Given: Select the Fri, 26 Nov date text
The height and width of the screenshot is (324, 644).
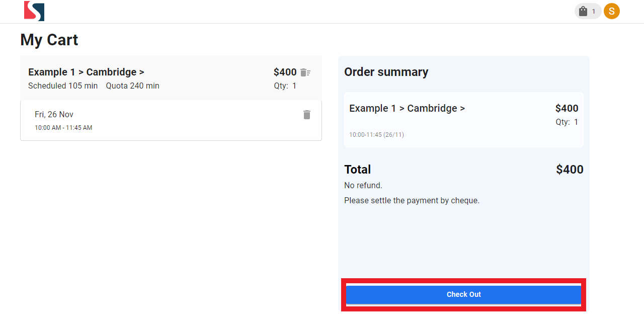Looking at the screenshot, I should tap(54, 114).
